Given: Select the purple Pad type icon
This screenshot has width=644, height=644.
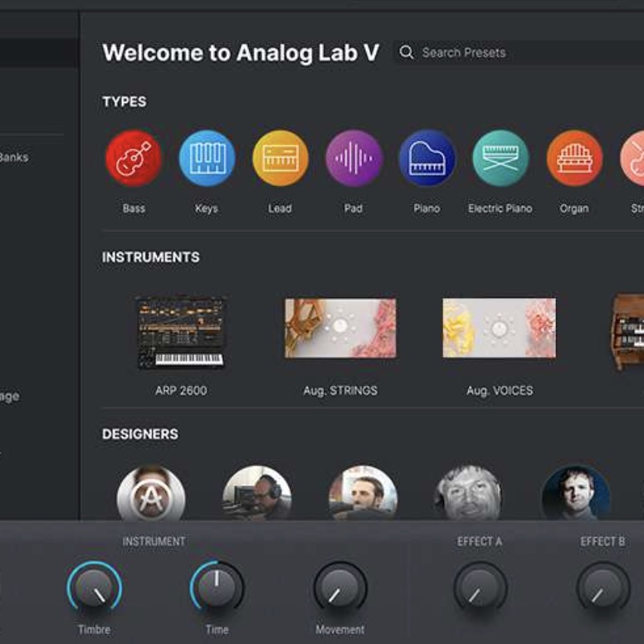Looking at the screenshot, I should point(354,159).
